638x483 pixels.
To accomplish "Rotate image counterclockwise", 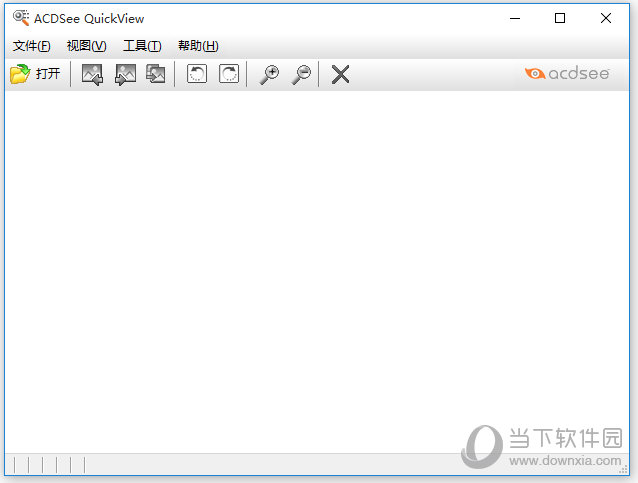I will pyautogui.click(x=197, y=74).
